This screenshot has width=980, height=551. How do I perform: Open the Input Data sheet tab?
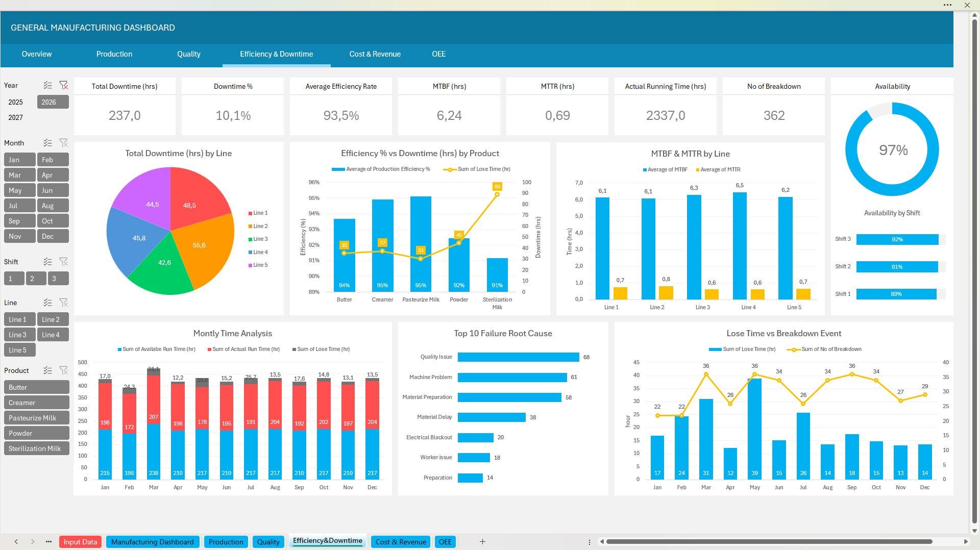[x=80, y=542]
